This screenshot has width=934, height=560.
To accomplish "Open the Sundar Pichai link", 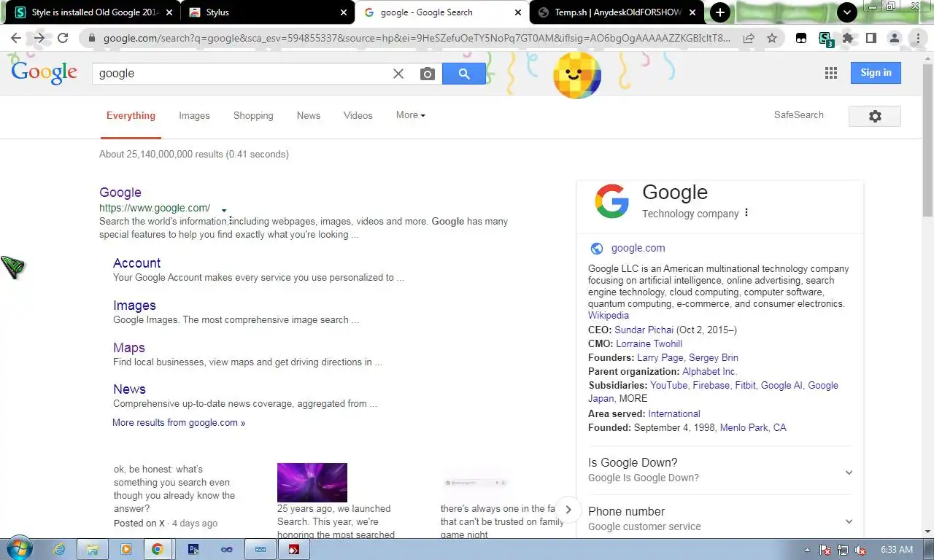I will pyautogui.click(x=644, y=330).
